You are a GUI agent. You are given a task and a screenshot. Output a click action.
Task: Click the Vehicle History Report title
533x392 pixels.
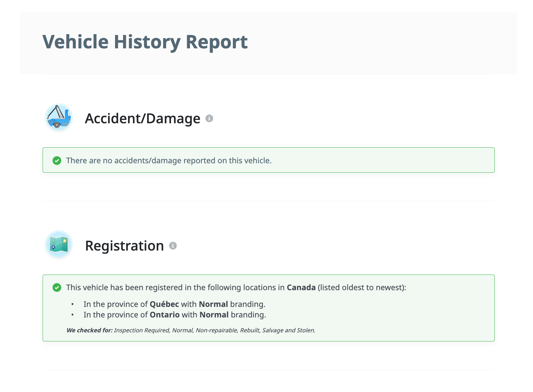tap(145, 42)
